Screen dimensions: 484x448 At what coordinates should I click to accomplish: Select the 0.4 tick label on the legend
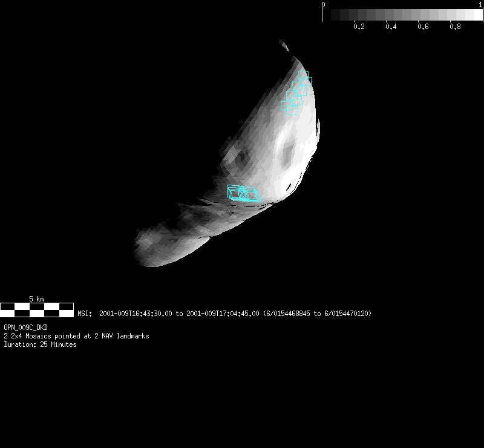pos(391,27)
